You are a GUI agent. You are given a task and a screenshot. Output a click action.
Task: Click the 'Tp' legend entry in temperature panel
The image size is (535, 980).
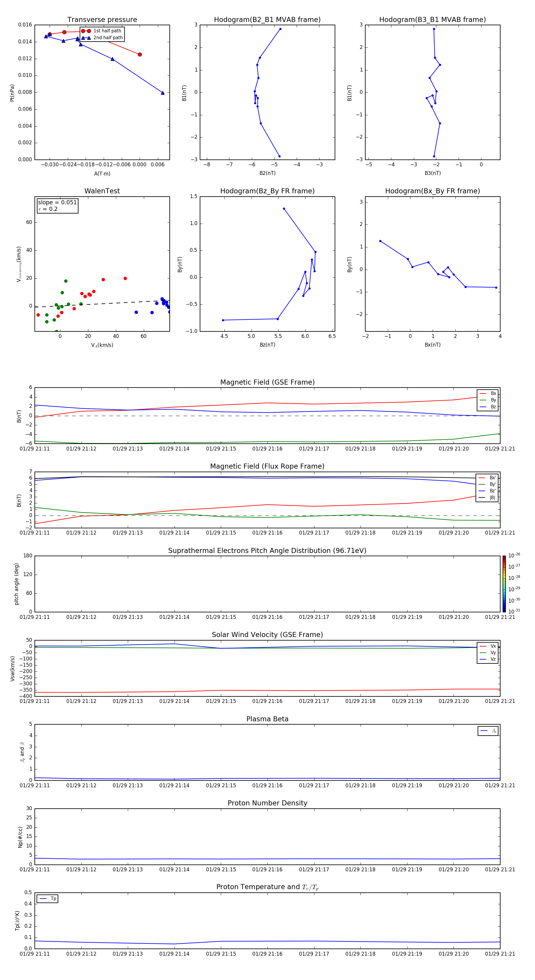point(48,899)
